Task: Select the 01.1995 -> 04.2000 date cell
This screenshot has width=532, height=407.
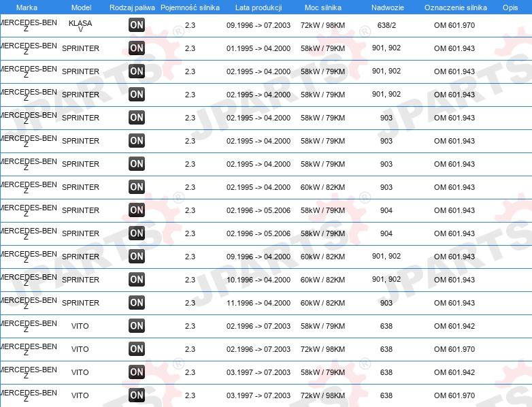Action: click(x=259, y=48)
